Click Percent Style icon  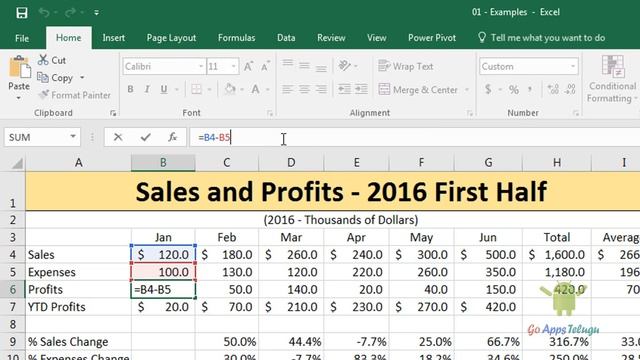(514, 89)
